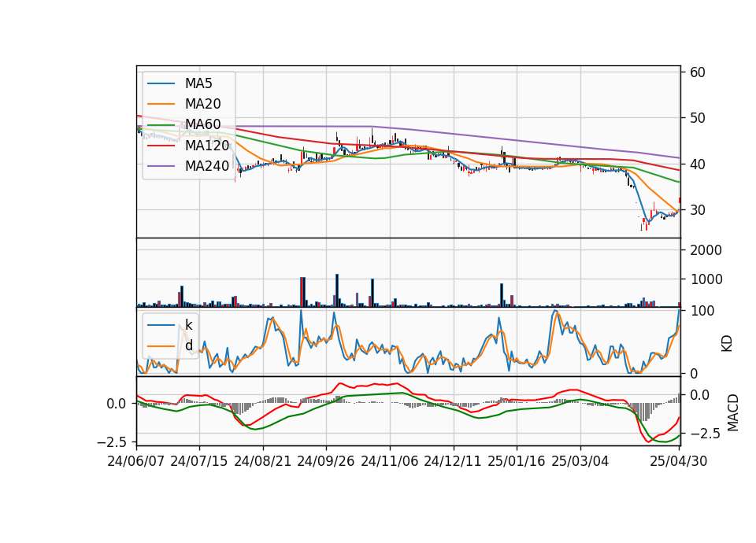Click the KD axis title
756x543 pixels.
[x=727, y=344]
